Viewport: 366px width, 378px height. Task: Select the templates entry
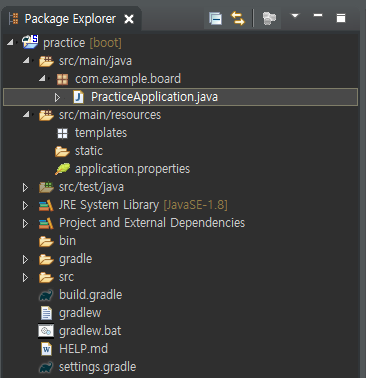[101, 133]
